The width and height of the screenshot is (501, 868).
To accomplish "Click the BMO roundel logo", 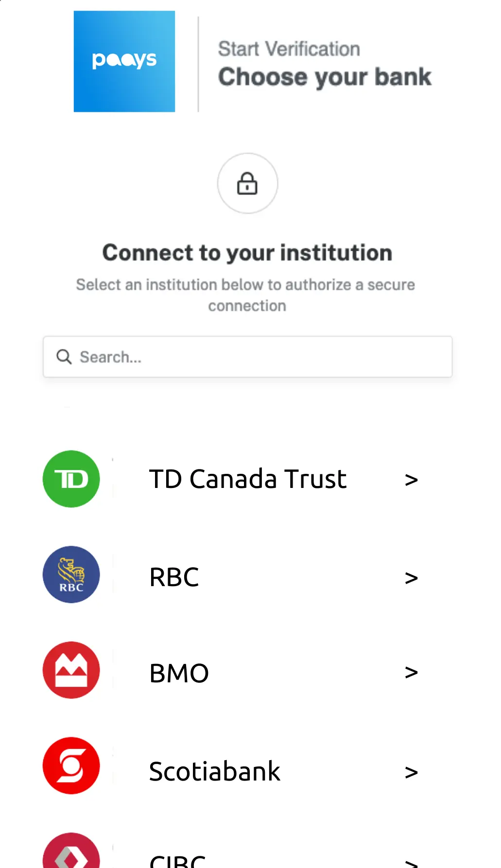I will coord(71,670).
